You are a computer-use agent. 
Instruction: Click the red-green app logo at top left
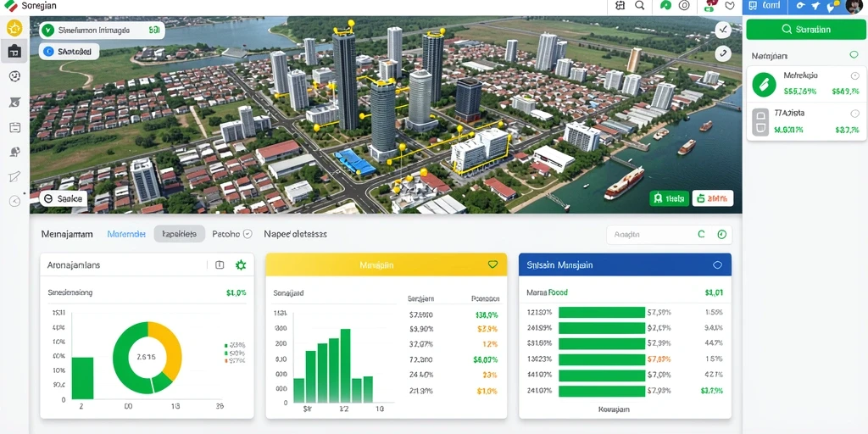click(10, 6)
